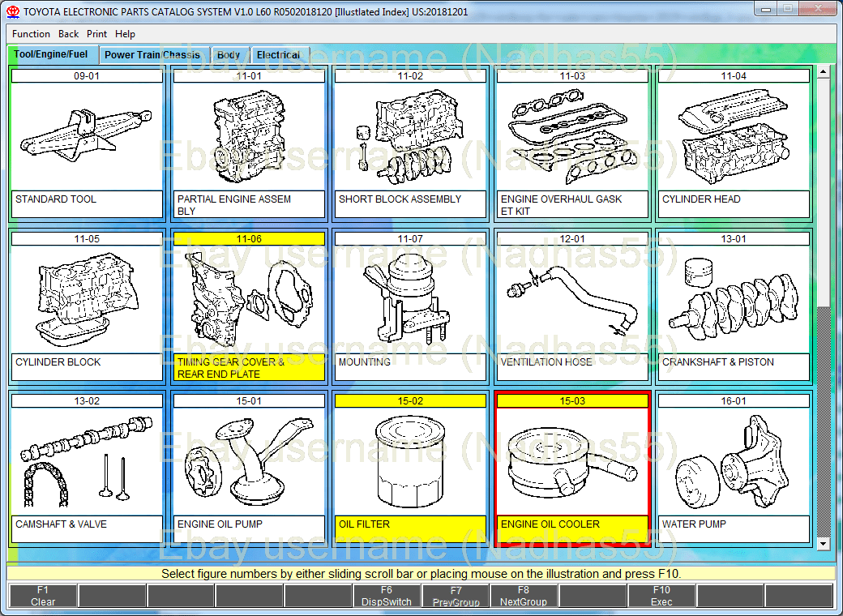Open the Print menu

pos(96,34)
